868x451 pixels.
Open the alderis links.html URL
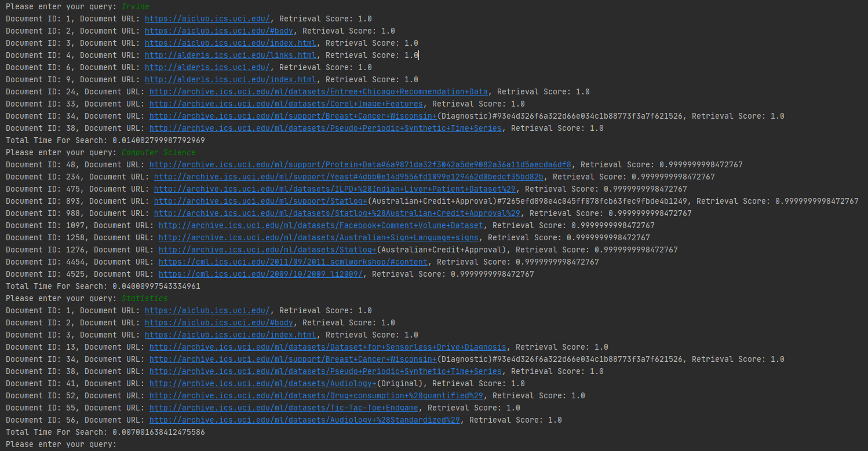tap(231, 55)
